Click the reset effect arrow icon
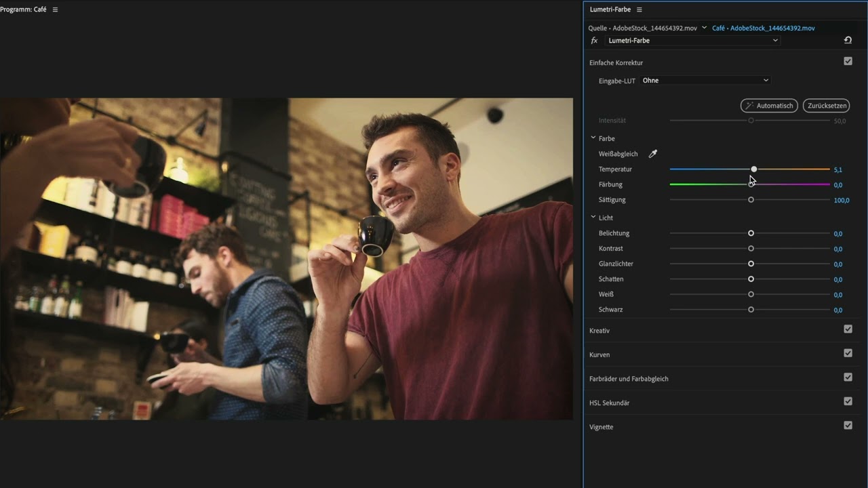The image size is (868, 488). point(848,41)
